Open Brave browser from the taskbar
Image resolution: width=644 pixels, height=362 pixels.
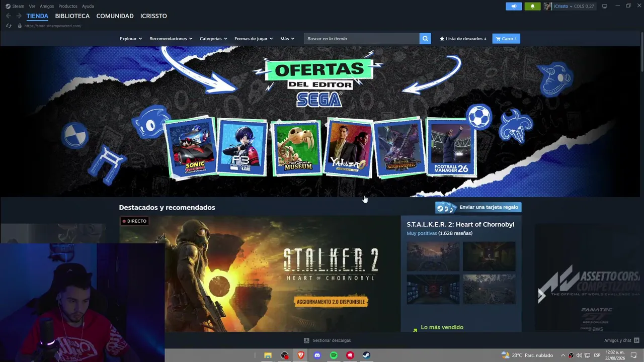(301, 355)
